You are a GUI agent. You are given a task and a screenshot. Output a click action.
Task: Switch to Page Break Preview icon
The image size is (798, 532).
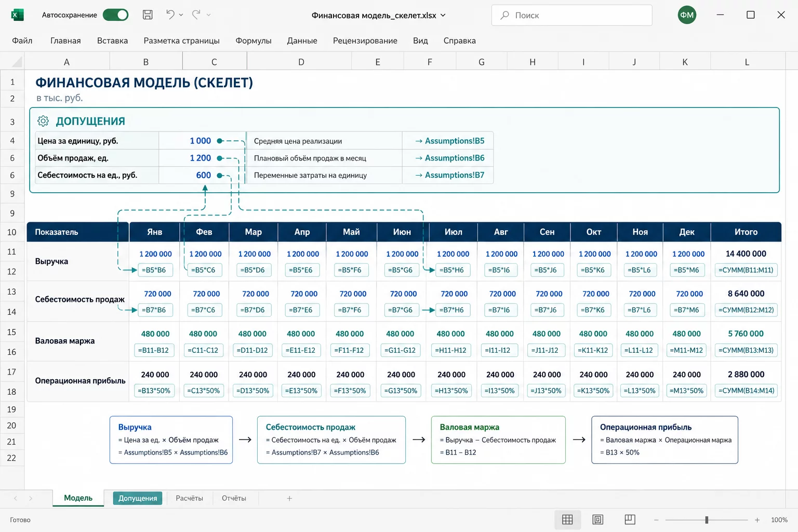click(630, 520)
